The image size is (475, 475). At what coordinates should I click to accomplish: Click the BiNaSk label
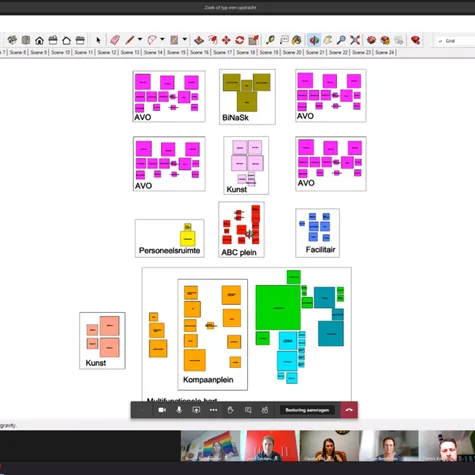tap(235, 118)
